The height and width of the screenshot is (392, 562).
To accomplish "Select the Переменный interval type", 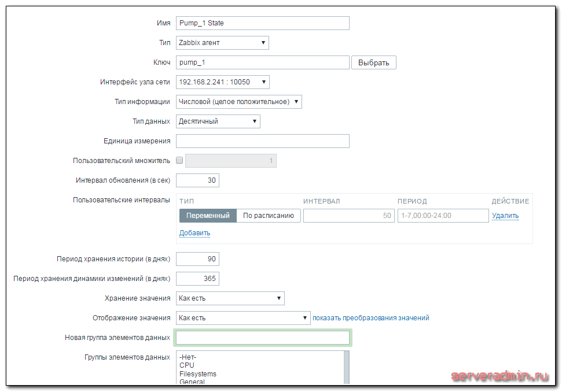I will coord(208,216).
